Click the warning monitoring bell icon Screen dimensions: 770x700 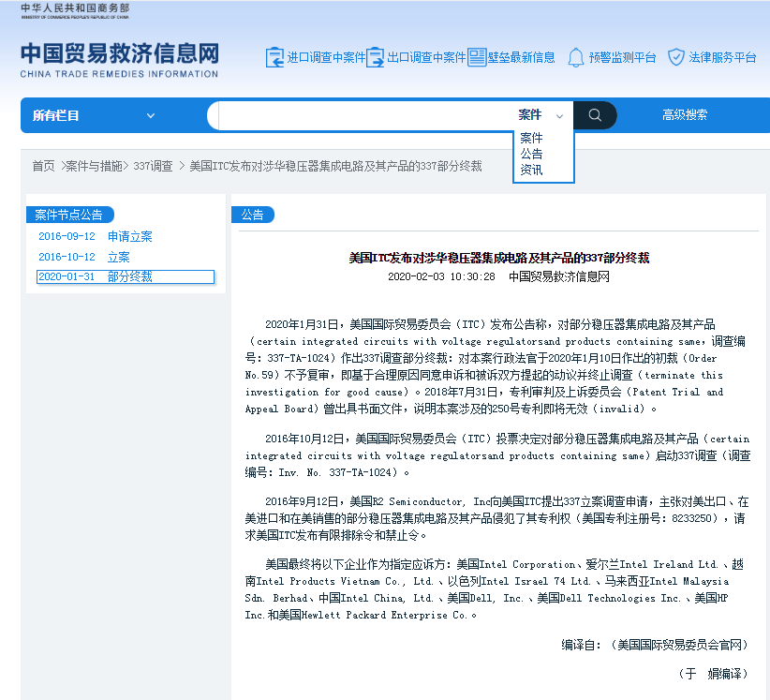click(575, 57)
